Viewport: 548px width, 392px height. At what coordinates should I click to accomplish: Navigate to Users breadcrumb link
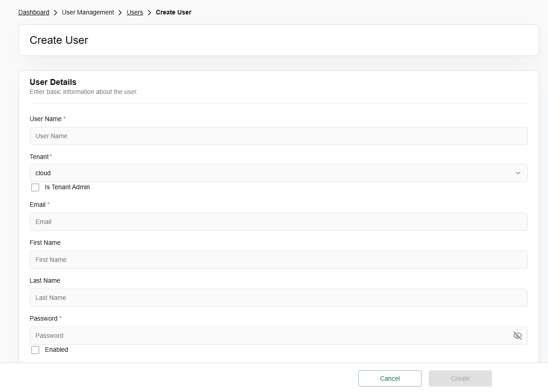pyautogui.click(x=135, y=13)
